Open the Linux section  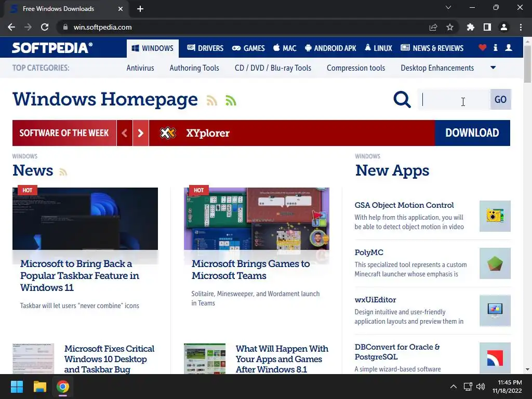pos(378,48)
